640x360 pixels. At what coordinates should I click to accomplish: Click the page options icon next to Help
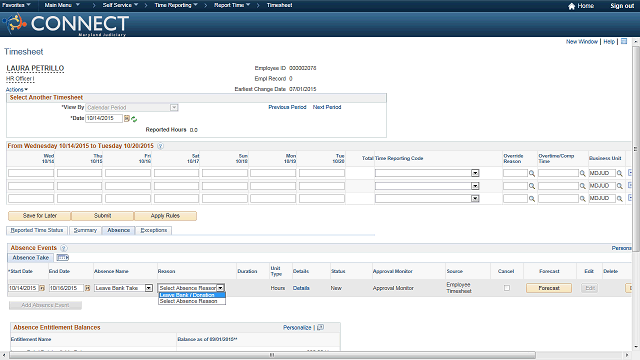(624, 42)
